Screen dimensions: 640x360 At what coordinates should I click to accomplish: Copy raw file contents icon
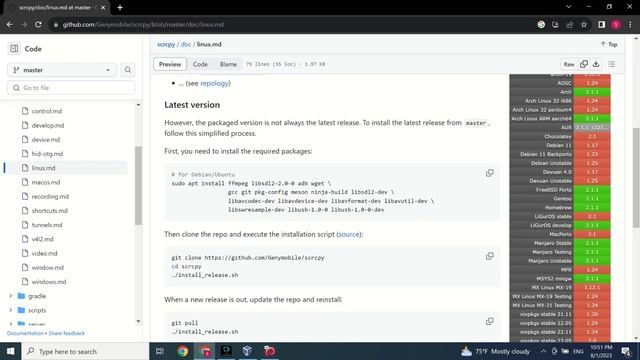click(x=584, y=64)
